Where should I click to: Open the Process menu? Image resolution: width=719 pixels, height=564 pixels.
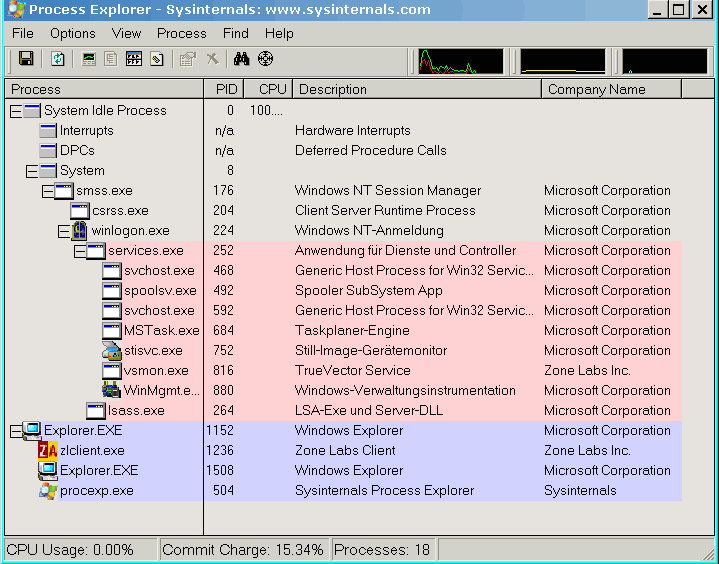point(182,33)
